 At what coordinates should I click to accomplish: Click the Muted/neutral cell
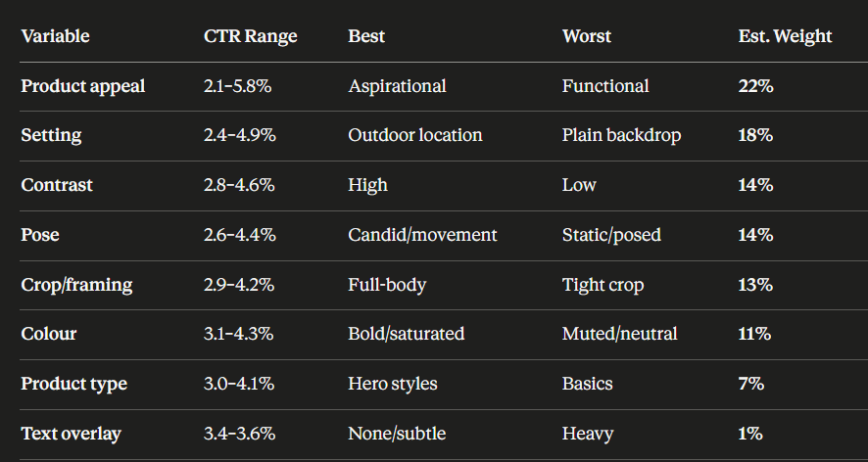click(x=619, y=334)
